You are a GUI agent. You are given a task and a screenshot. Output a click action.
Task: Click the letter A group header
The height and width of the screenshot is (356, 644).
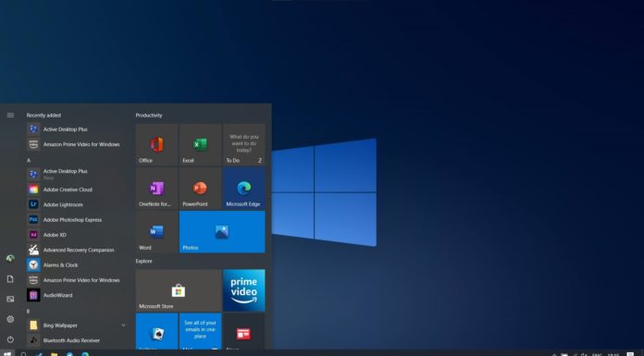(29, 160)
